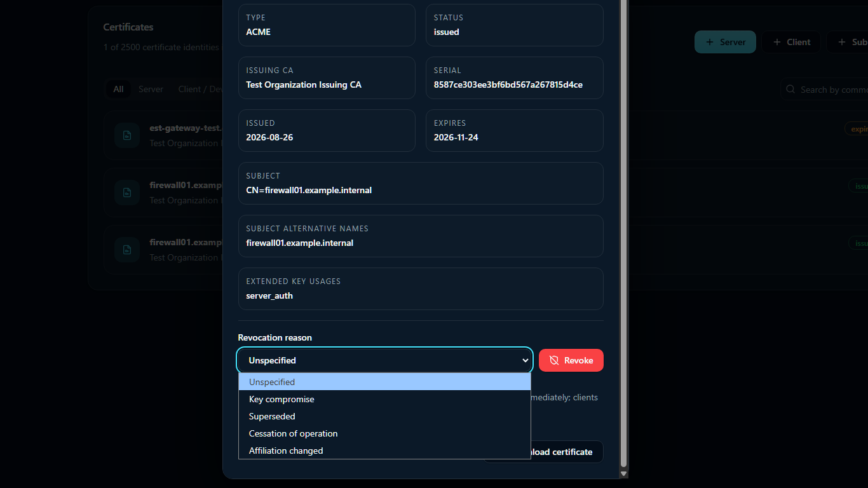Click the server_auth key usage value

click(x=269, y=295)
